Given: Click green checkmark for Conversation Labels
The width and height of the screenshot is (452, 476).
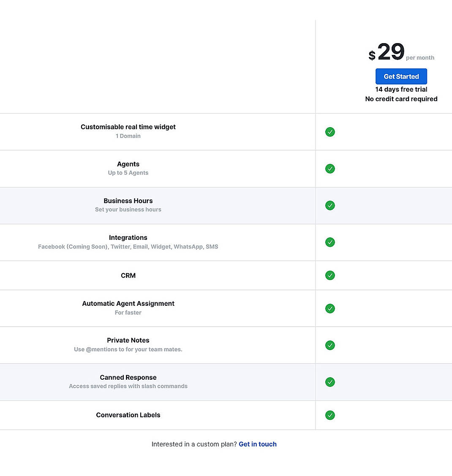Looking at the screenshot, I should click(x=330, y=415).
